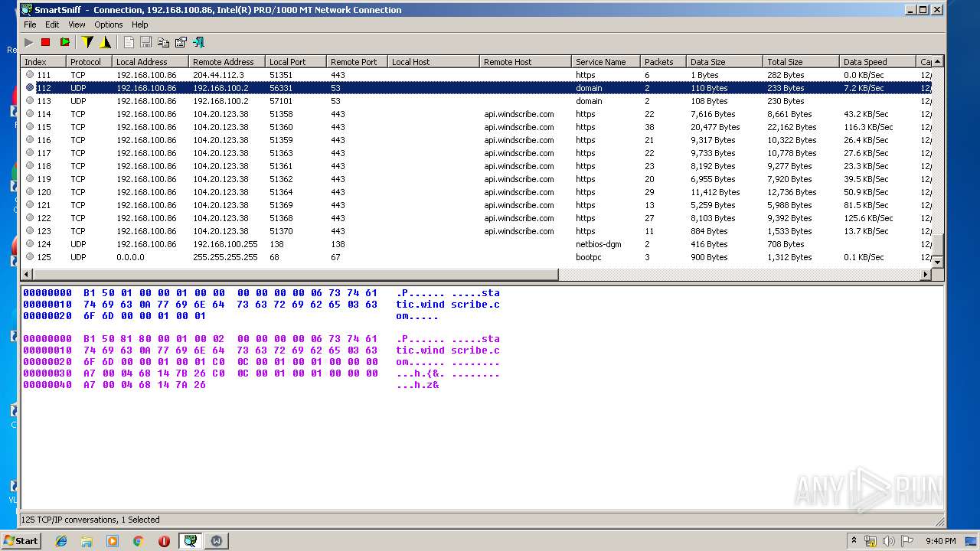Open the Options menu

109,24
